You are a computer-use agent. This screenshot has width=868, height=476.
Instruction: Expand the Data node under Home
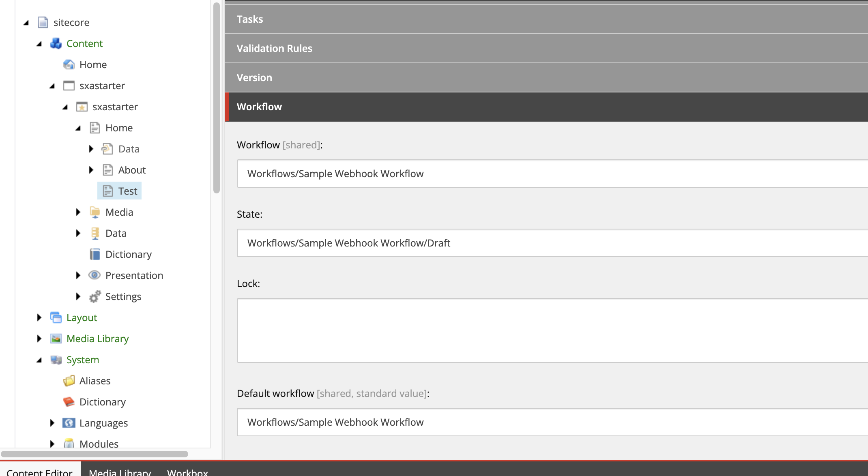(91, 149)
